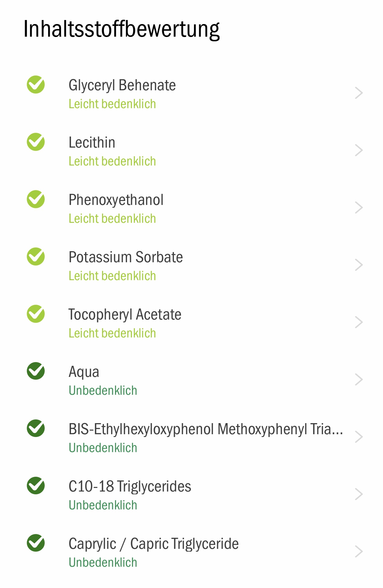
Task: Click the checkmark icon beside BIS-Ethylhexyloxyphenol Methoxyphenyl
Action: 36,428
